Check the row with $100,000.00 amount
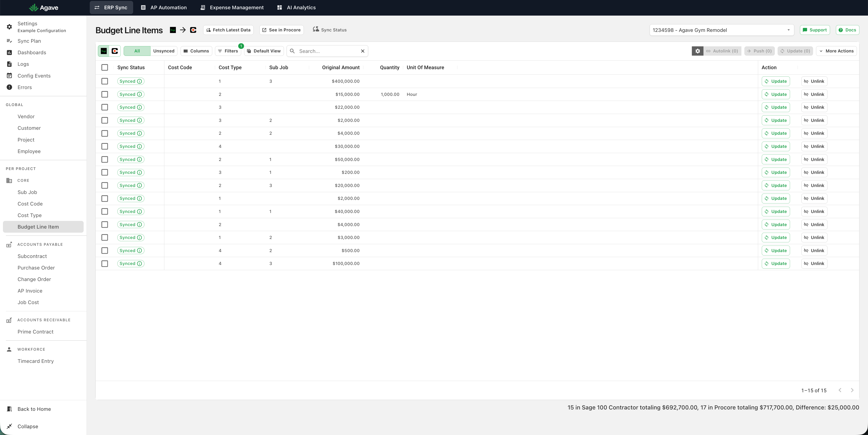This screenshot has width=868, height=435. 105,263
